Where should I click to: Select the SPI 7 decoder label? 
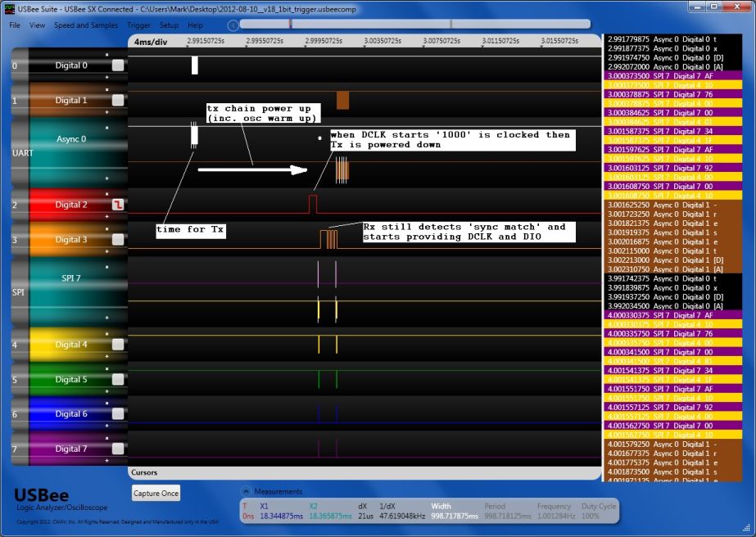coord(71,278)
